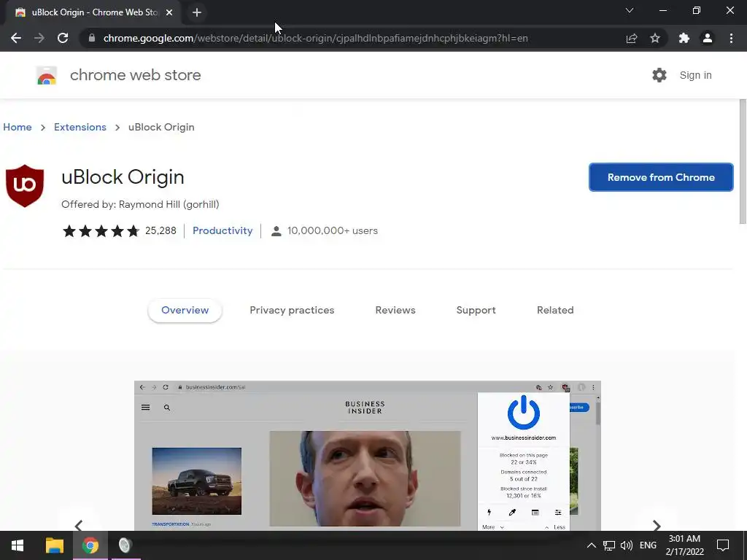Click the Chrome Web Store logo

pos(47,75)
